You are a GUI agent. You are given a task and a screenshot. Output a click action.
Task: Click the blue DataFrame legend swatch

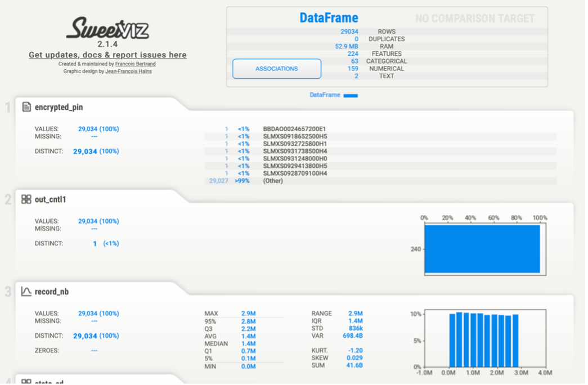351,96
